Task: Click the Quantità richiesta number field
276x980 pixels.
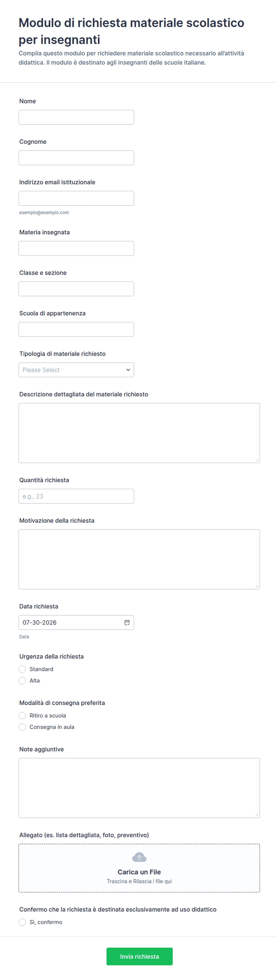Action: 76,496
